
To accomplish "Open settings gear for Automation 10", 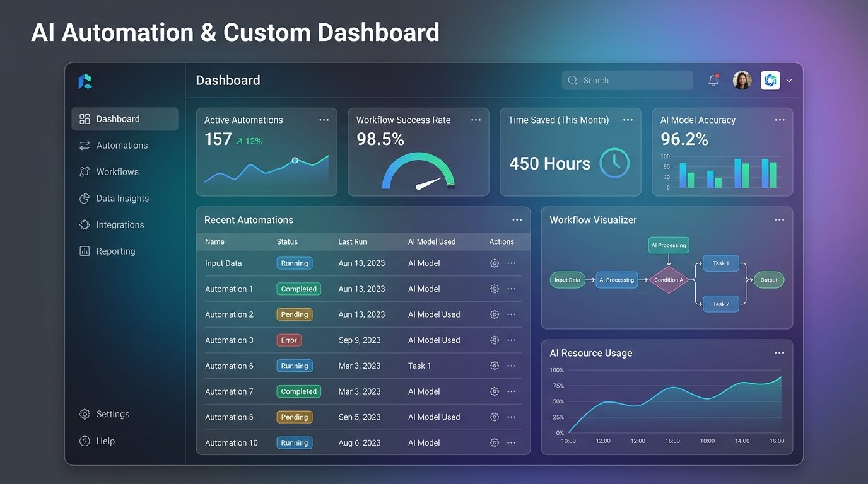I will pyautogui.click(x=495, y=443).
